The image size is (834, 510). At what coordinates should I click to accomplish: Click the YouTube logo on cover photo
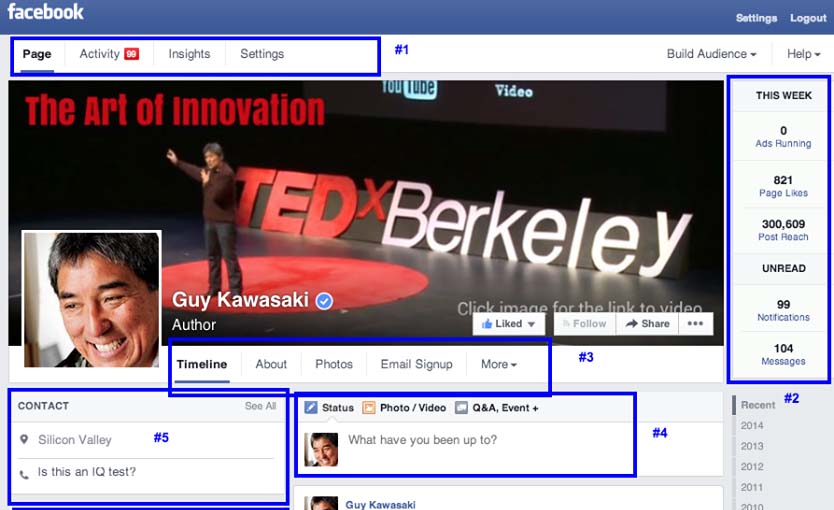(410, 89)
